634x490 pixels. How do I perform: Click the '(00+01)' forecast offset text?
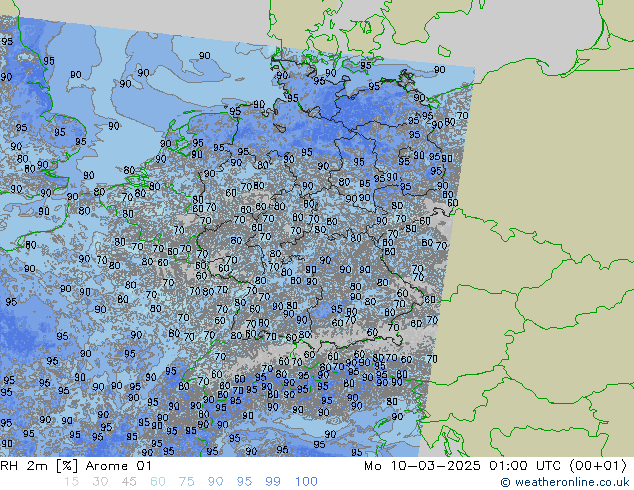pos(598,466)
